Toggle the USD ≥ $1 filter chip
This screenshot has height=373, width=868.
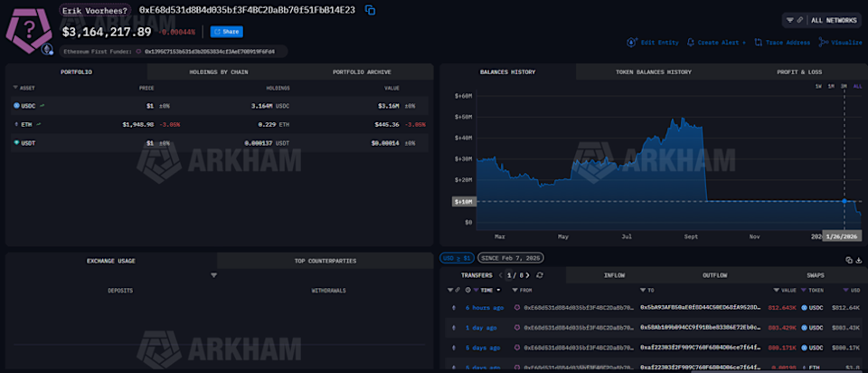pos(458,258)
